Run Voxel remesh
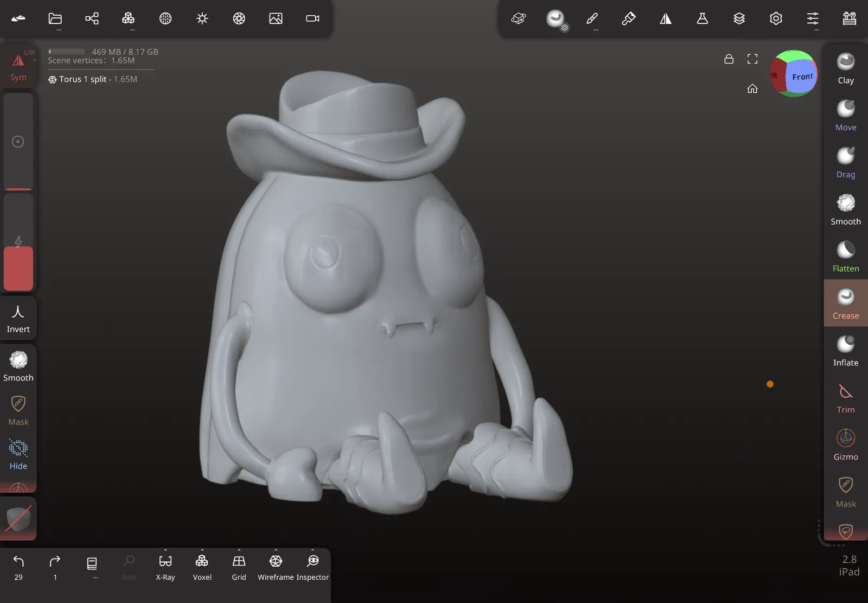 (x=202, y=567)
